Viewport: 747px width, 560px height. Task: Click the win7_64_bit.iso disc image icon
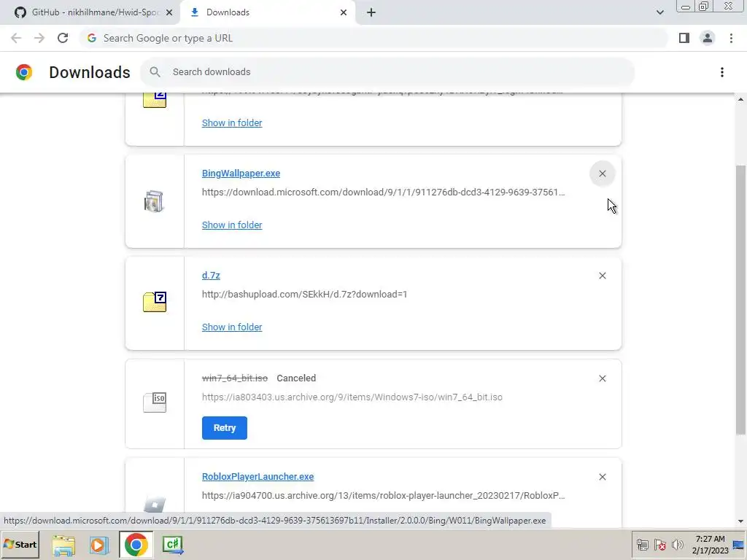[155, 402]
